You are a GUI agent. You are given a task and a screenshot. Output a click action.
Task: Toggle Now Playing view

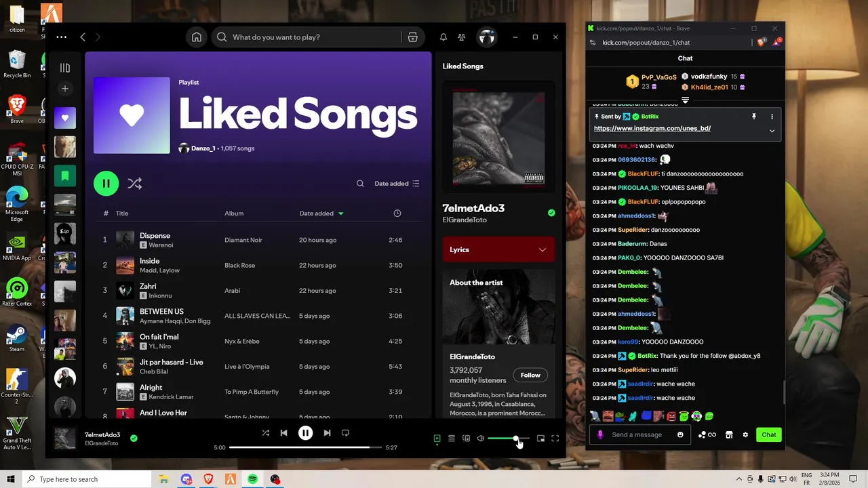(437, 439)
